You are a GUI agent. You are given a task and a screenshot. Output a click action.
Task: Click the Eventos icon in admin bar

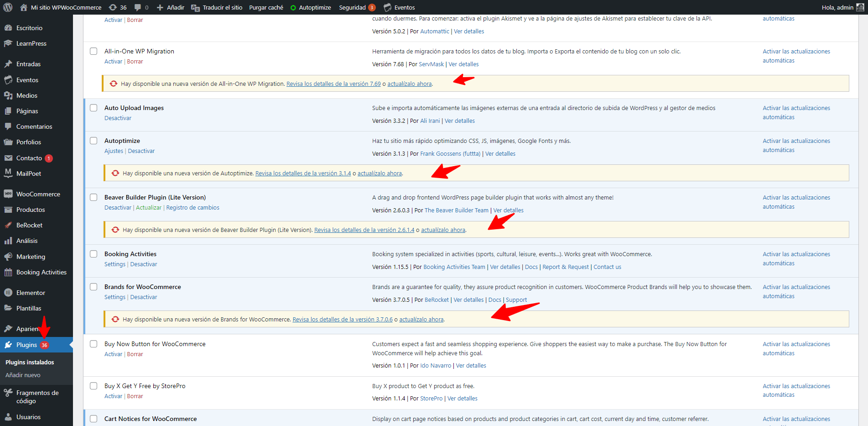tap(388, 7)
